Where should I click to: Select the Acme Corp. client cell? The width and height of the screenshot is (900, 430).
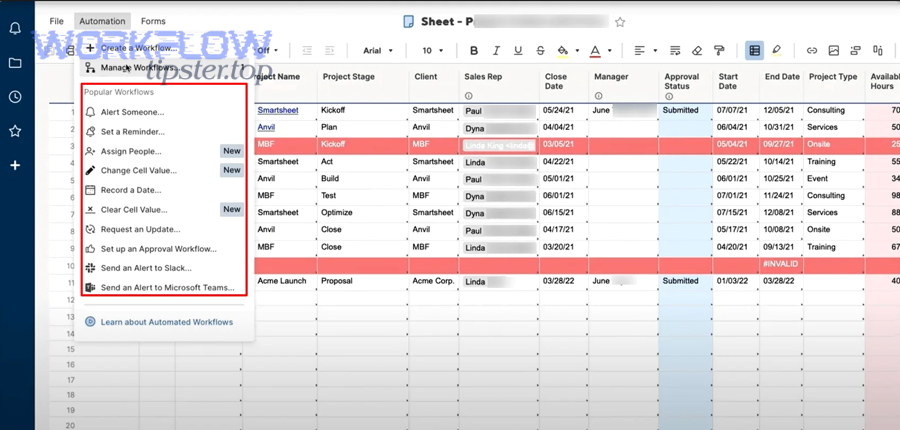click(433, 281)
